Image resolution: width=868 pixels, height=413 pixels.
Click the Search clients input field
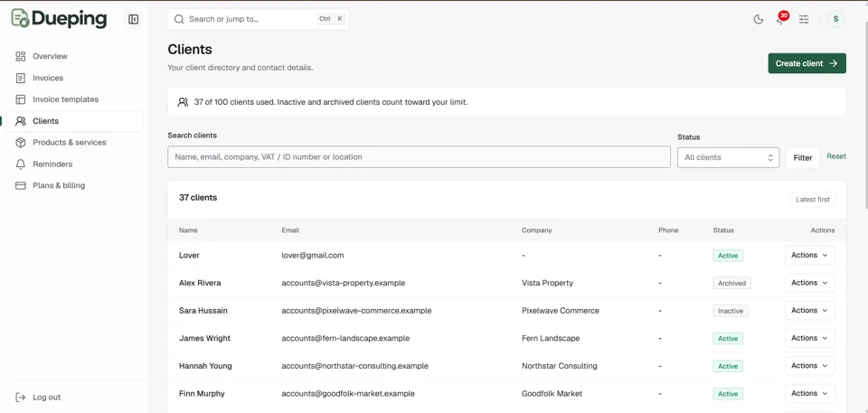pyautogui.click(x=419, y=156)
